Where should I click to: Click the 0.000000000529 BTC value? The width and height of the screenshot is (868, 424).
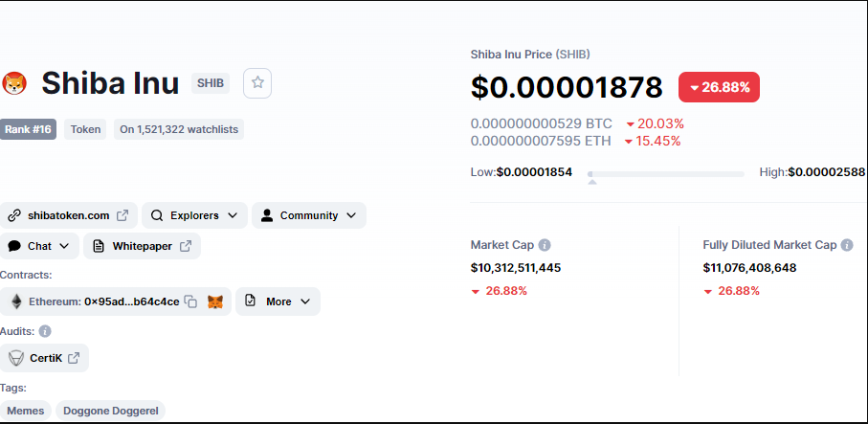point(542,123)
